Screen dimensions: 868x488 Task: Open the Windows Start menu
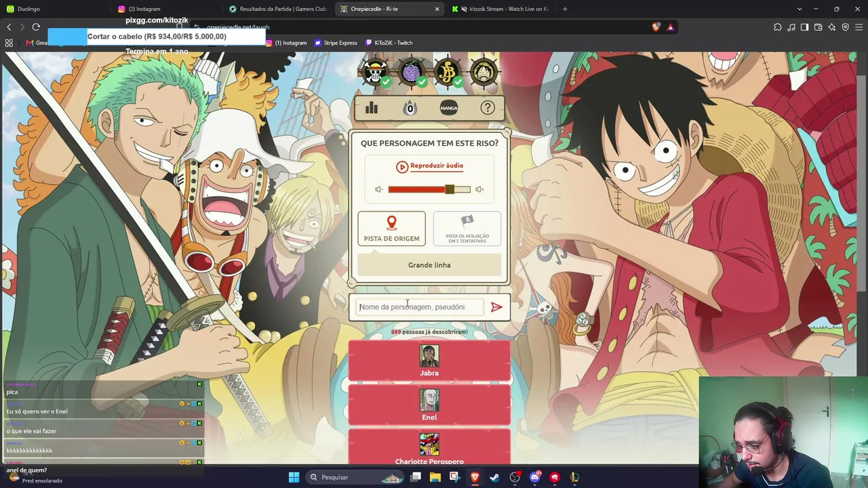coord(294,477)
